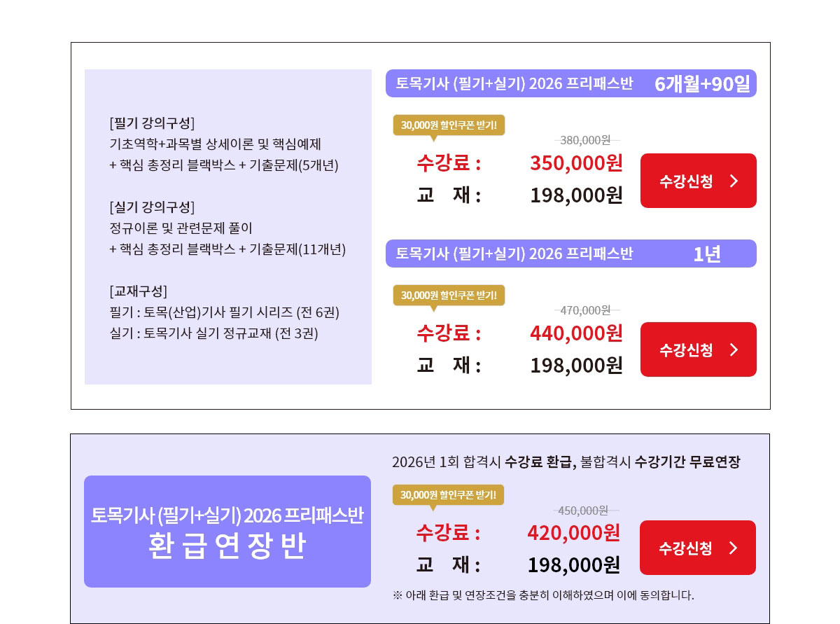The image size is (840, 624).
Task: Click the [실기 강의구성] heading
Action: click(x=152, y=207)
